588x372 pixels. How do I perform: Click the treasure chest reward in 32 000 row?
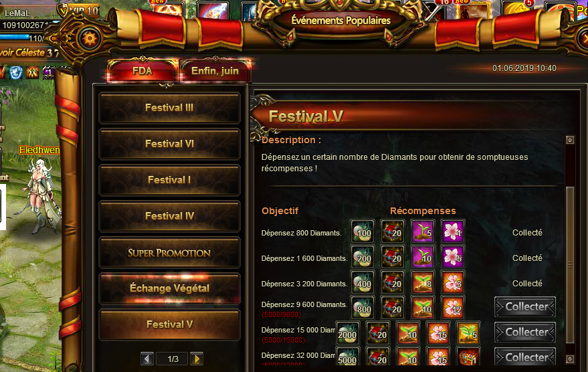468,357
